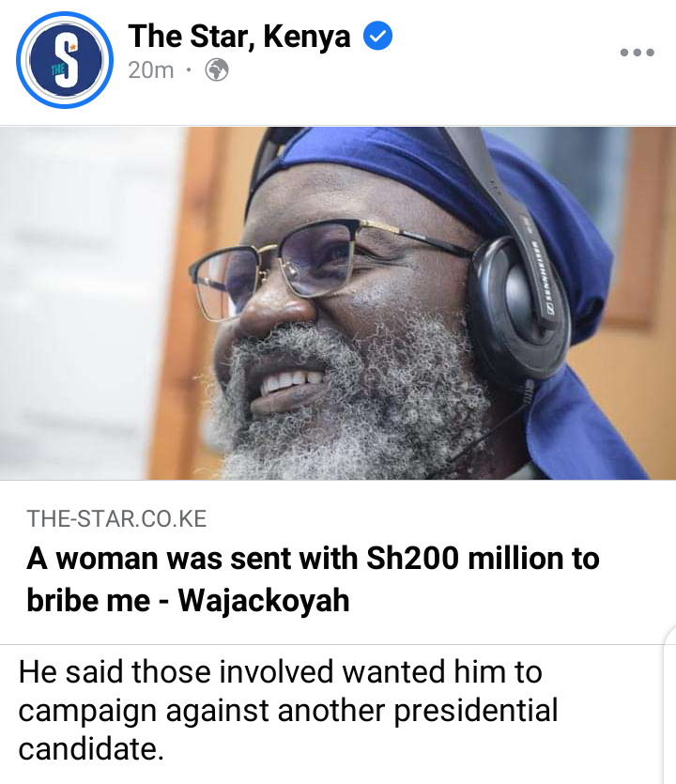Image resolution: width=676 pixels, height=784 pixels.
Task: Open the THE-STAR.CO.KE source domain
Action: point(116,518)
